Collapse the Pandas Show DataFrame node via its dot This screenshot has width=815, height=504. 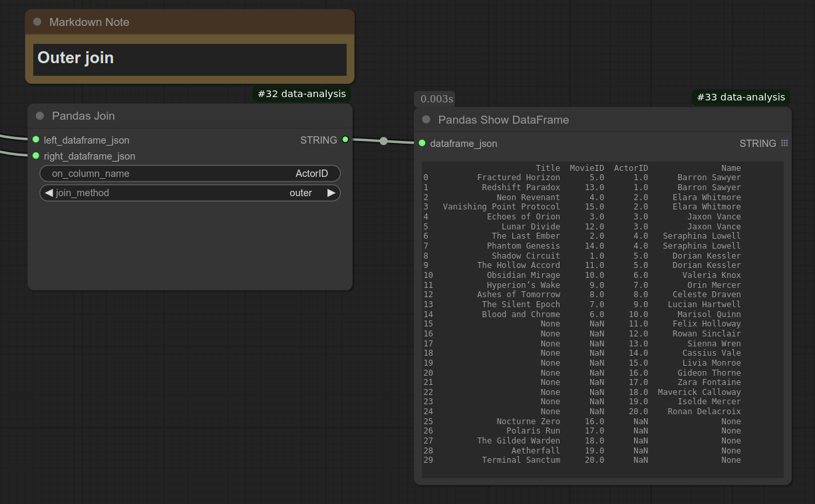coord(426,120)
